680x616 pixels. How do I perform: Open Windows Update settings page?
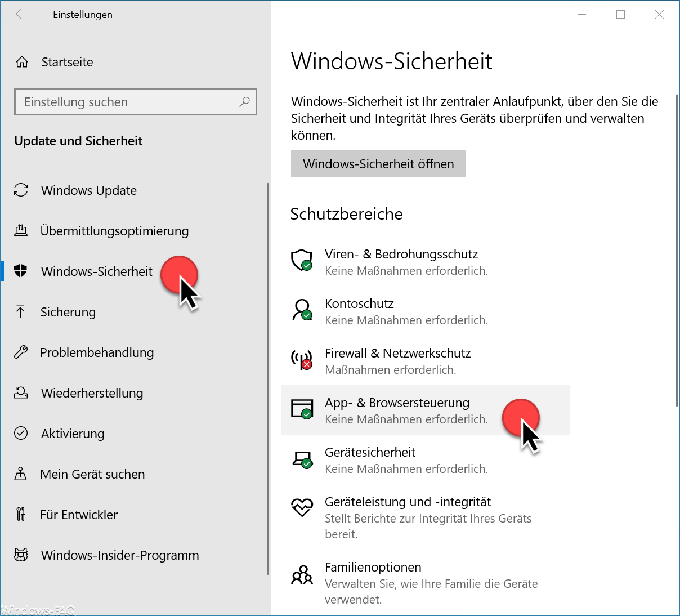(x=89, y=190)
